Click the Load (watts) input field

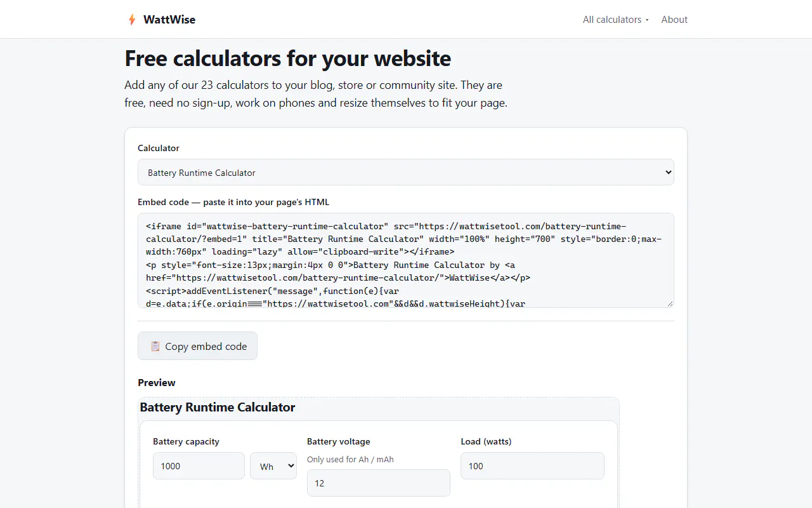[532, 466]
